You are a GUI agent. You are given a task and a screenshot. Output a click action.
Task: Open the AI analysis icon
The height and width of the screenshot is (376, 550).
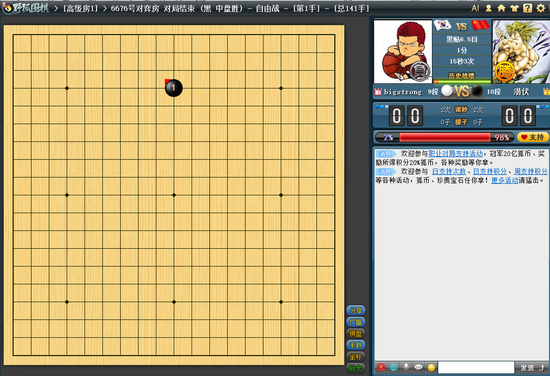tap(475, 8)
